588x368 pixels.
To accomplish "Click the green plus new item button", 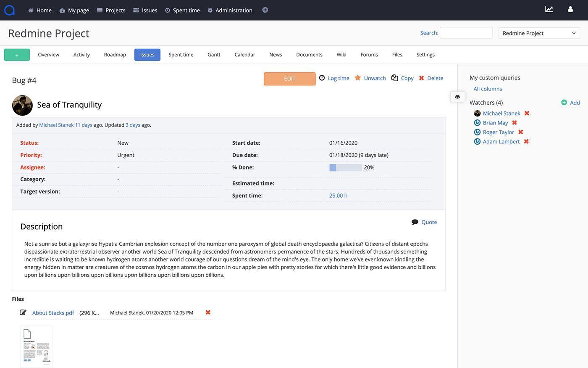I will coord(17,55).
